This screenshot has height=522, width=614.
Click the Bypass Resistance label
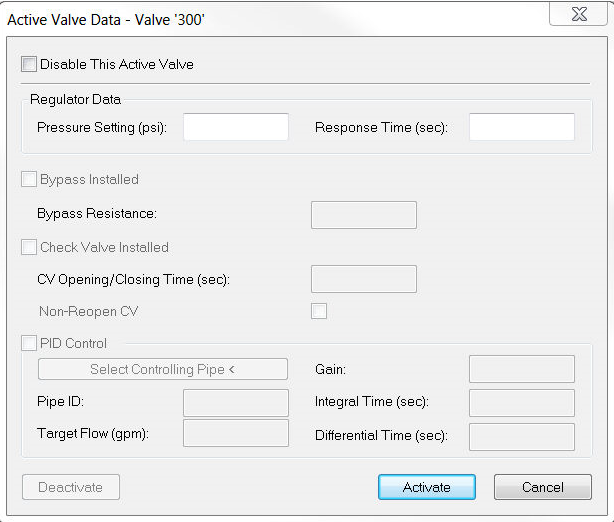pos(97,214)
